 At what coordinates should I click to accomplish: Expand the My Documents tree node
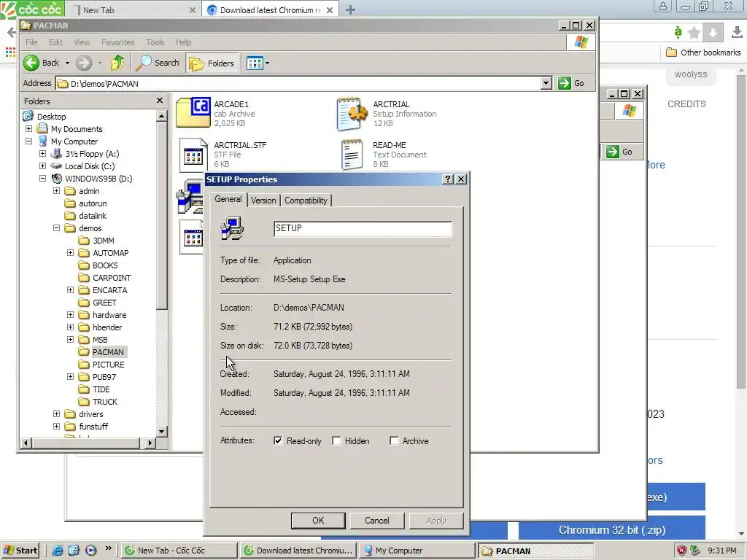(x=28, y=128)
